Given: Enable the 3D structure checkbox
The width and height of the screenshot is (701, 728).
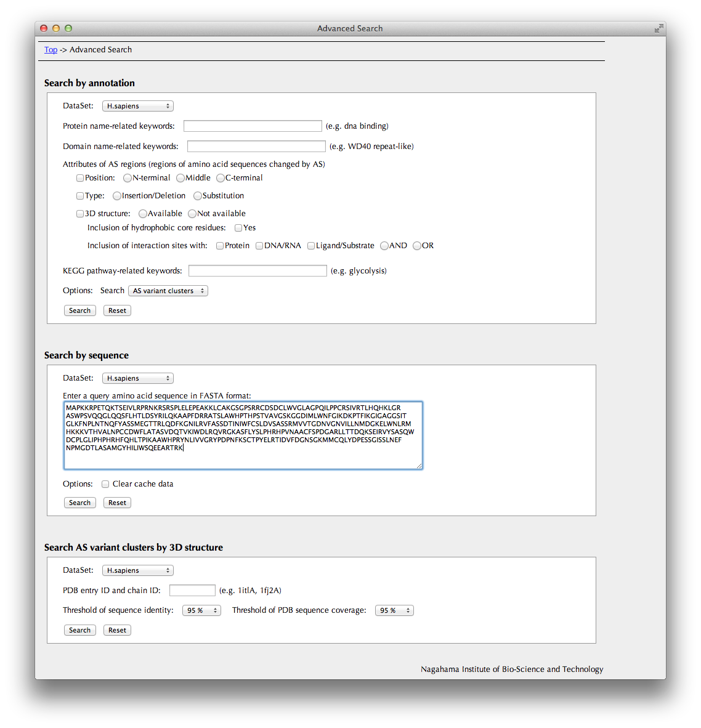Looking at the screenshot, I should tap(80, 214).
